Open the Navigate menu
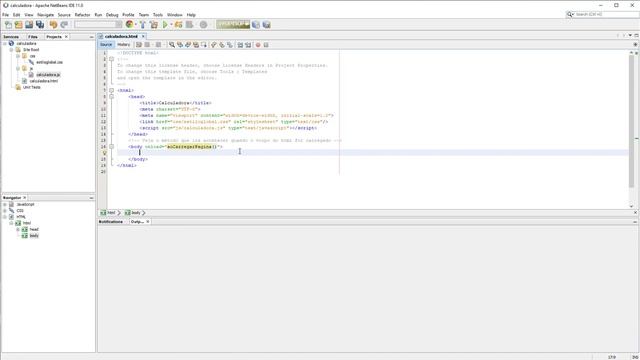Screen dimensions: 640x360 [45, 15]
